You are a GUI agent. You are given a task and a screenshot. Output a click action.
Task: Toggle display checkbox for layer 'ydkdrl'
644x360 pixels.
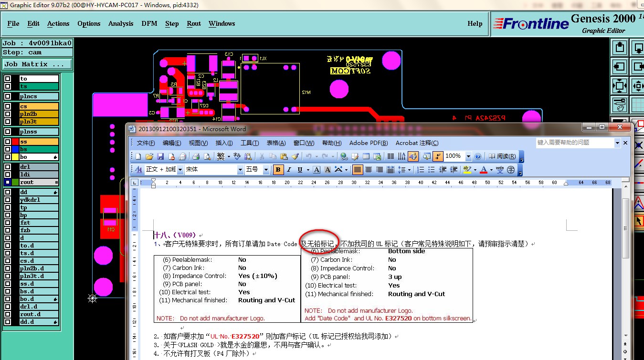pos(8,200)
